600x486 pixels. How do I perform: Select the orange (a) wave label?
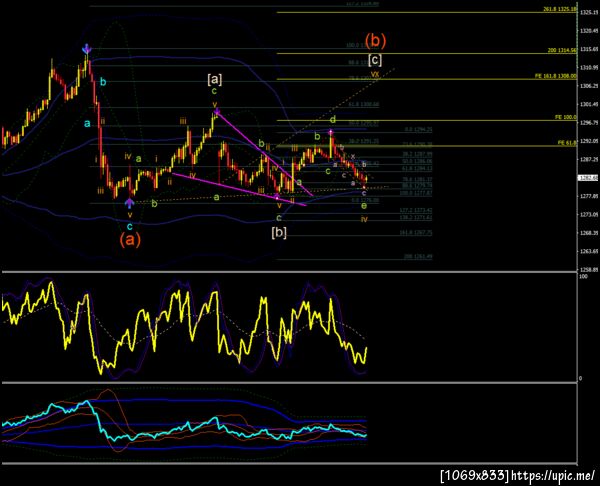pos(130,240)
